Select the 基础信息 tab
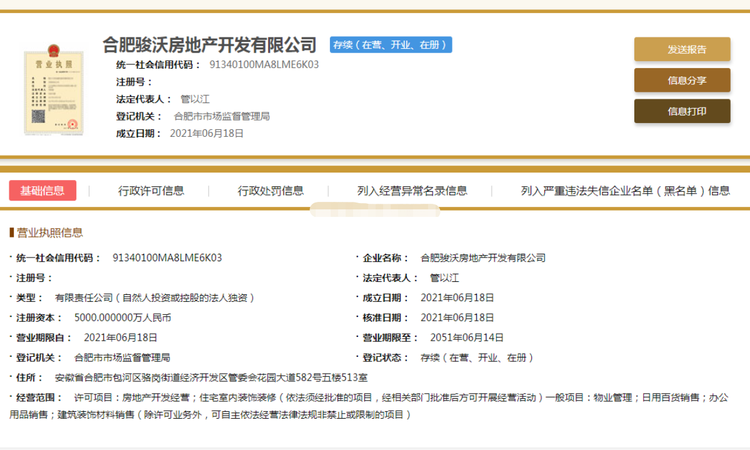 point(43,190)
